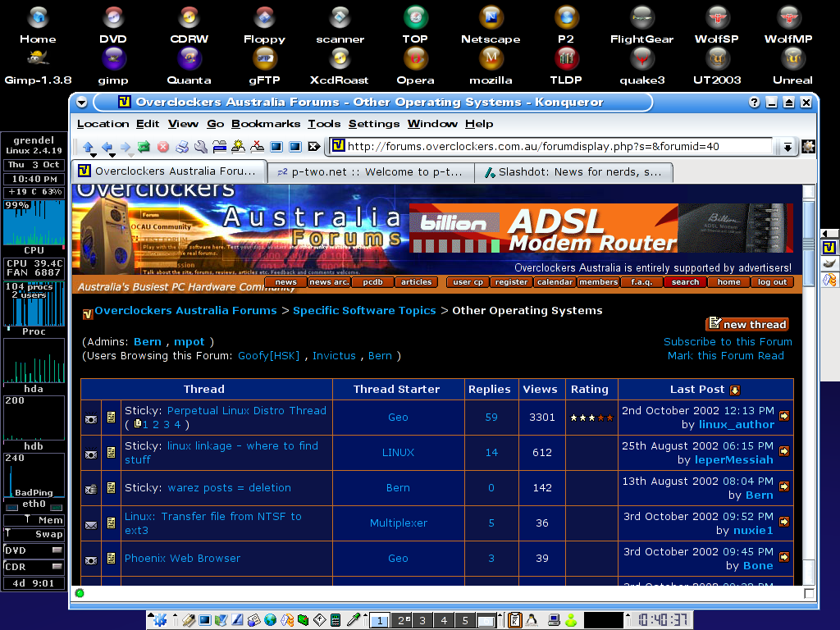Screen dimensions: 840x630
Task: Stop loading with the red Stop icon
Action: click(163, 146)
